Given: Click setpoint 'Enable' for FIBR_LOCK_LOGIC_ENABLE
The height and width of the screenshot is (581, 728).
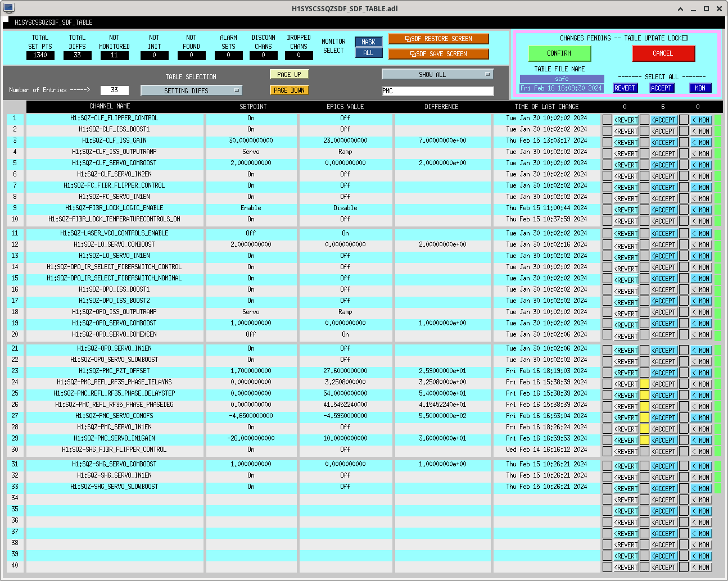Looking at the screenshot, I should 251,208.
